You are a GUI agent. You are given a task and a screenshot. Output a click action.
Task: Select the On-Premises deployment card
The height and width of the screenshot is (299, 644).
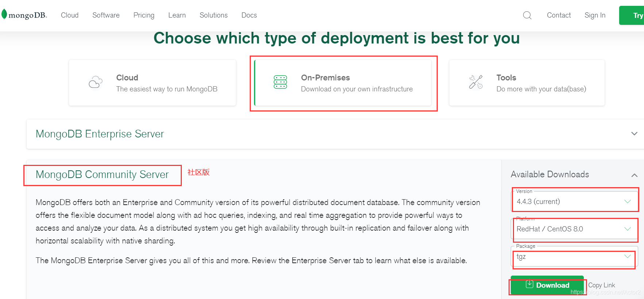point(343,83)
